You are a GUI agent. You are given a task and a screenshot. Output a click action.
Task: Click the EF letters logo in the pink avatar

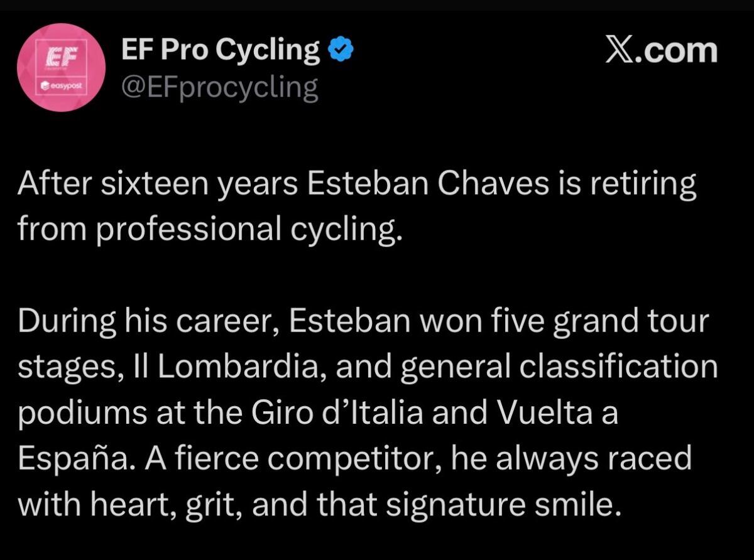click(62, 55)
